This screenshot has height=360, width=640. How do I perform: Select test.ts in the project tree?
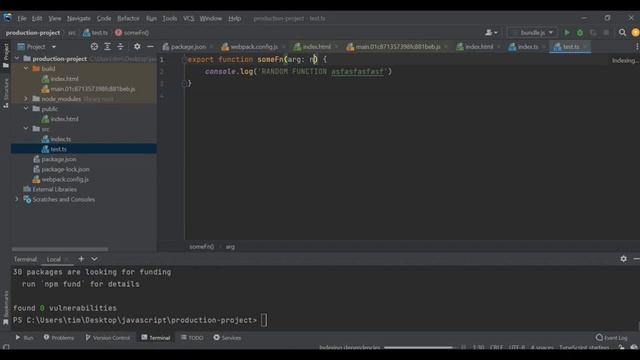tap(58, 149)
